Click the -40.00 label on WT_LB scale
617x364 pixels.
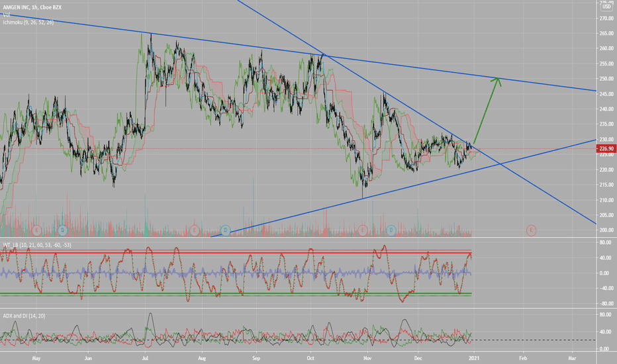click(x=605, y=289)
